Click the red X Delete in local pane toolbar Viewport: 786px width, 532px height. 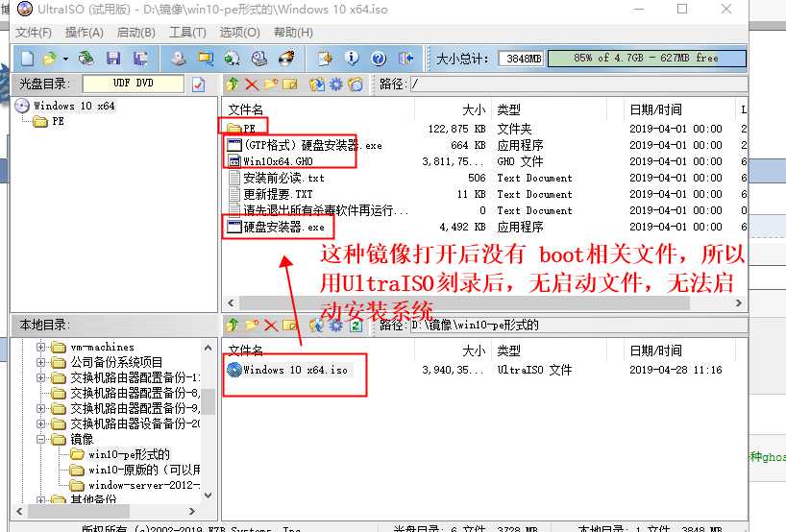(x=271, y=326)
